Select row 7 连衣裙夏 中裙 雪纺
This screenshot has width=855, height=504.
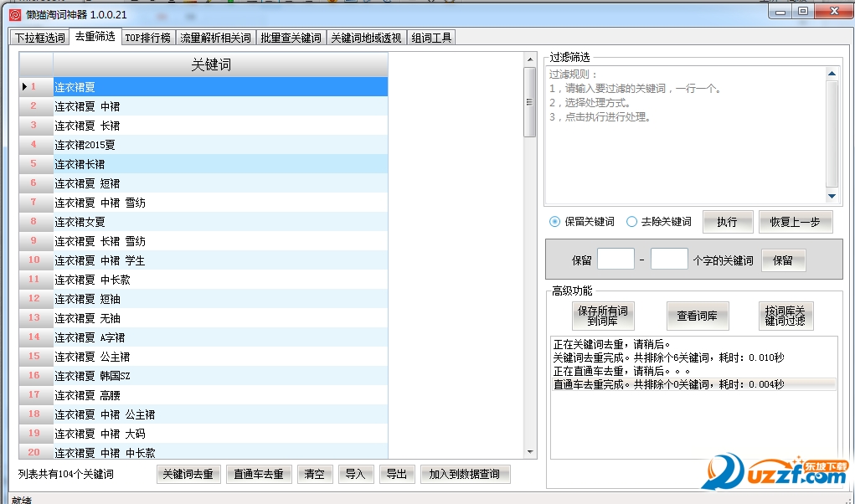pyautogui.click(x=220, y=203)
